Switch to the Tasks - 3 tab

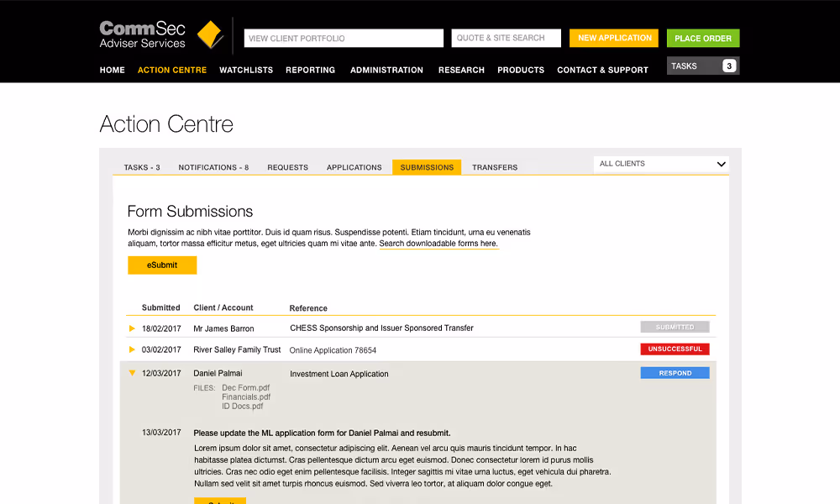point(142,168)
